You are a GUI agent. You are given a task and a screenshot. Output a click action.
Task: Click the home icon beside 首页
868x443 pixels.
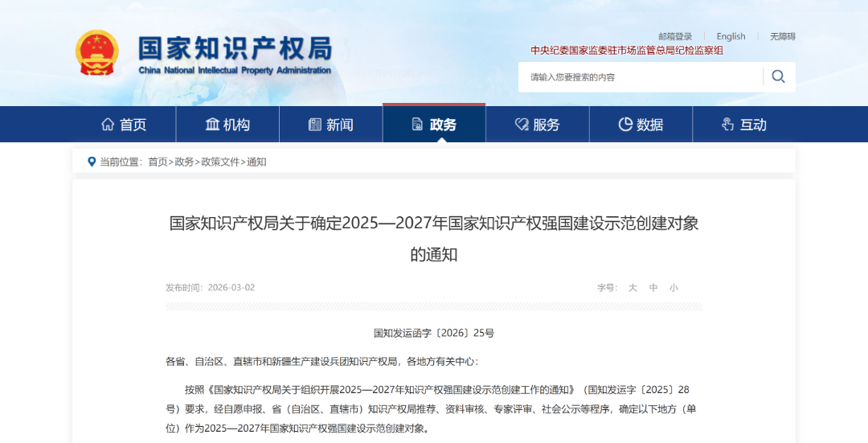[x=108, y=124]
